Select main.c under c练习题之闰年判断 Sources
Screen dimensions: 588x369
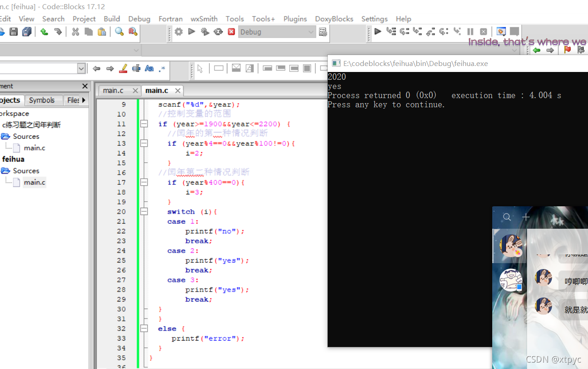[34, 148]
